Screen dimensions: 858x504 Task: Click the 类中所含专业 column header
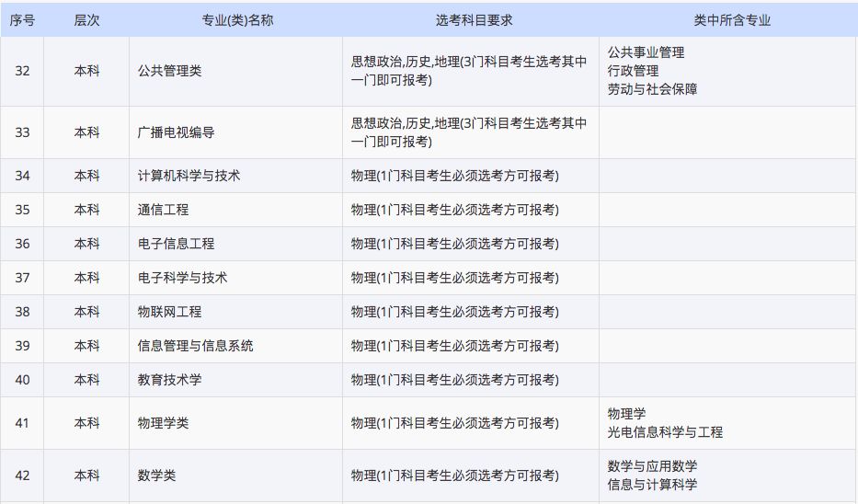(732, 20)
